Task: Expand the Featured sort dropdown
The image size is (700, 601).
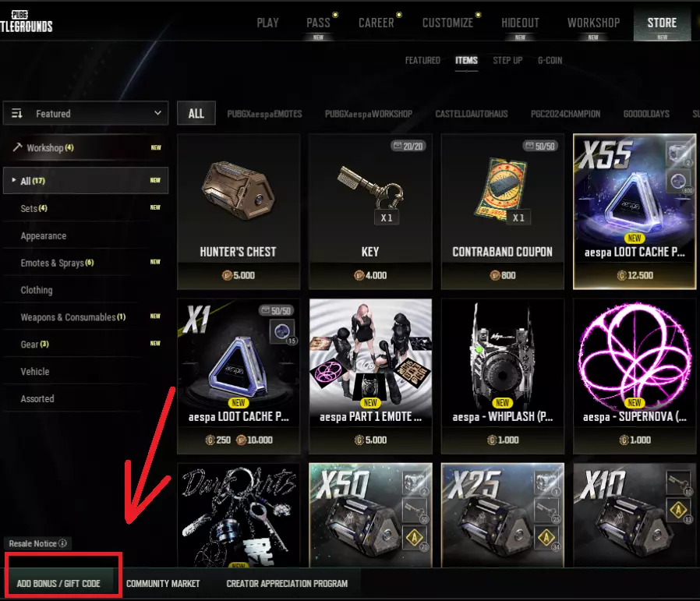Action: tap(86, 113)
